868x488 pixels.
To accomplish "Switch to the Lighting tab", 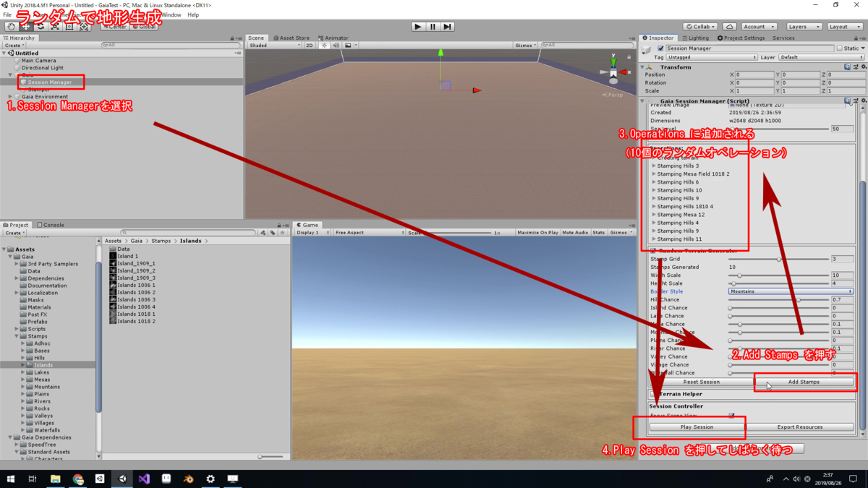I will 695,38.
